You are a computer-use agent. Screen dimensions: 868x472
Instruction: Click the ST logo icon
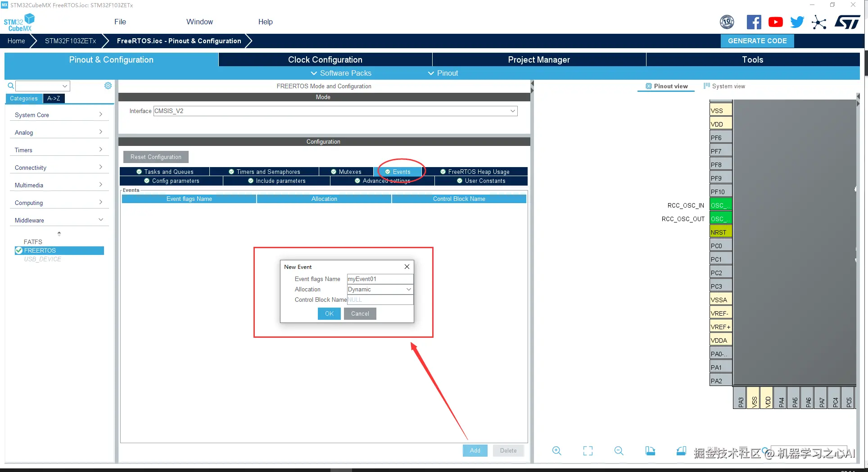pyautogui.click(x=847, y=22)
